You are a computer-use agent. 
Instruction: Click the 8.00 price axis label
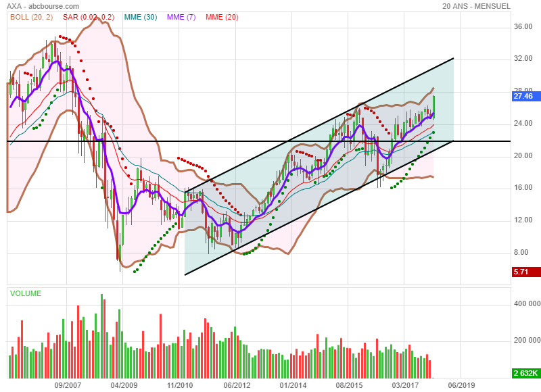click(521, 252)
